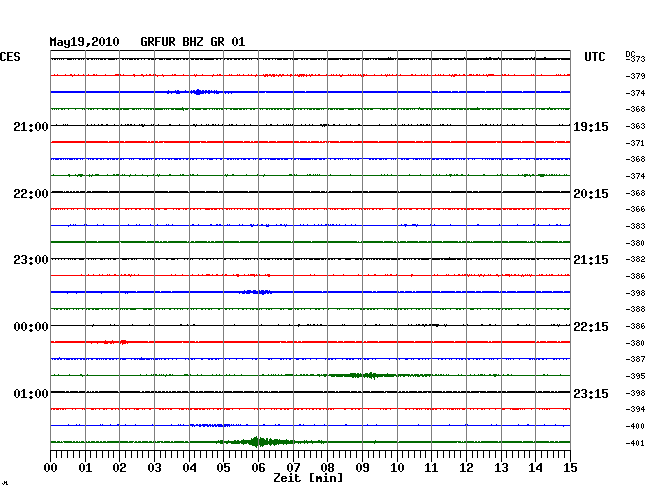650x494 pixels.
Task: Click the DC offset value -382
Action: 635,259
